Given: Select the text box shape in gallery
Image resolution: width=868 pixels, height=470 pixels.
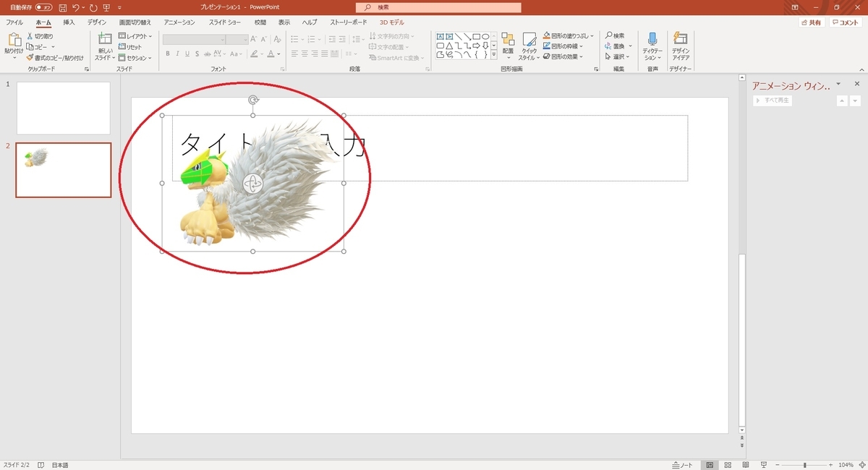Looking at the screenshot, I should [x=441, y=36].
